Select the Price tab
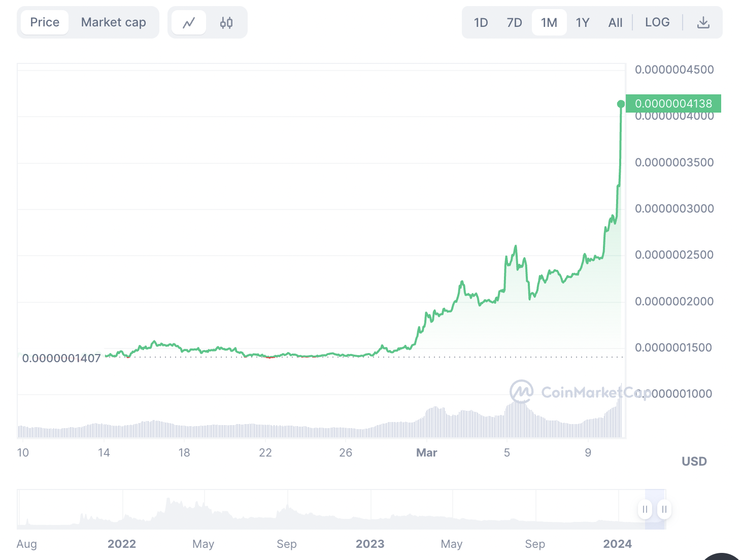Screen dimensions: 743x560 [x=45, y=22]
